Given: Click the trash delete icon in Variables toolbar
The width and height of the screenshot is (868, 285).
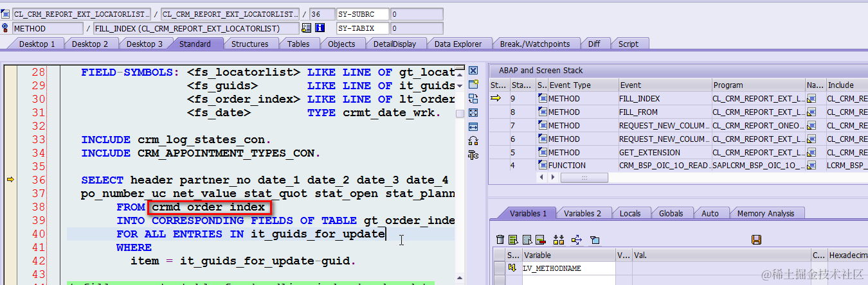Looking at the screenshot, I should [500, 239].
